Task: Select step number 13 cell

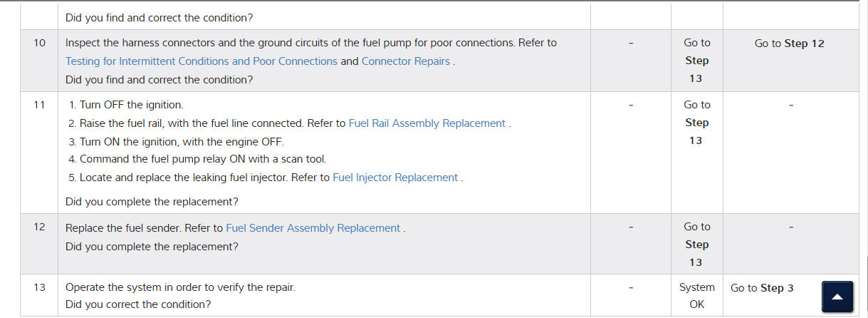Action: coord(40,287)
